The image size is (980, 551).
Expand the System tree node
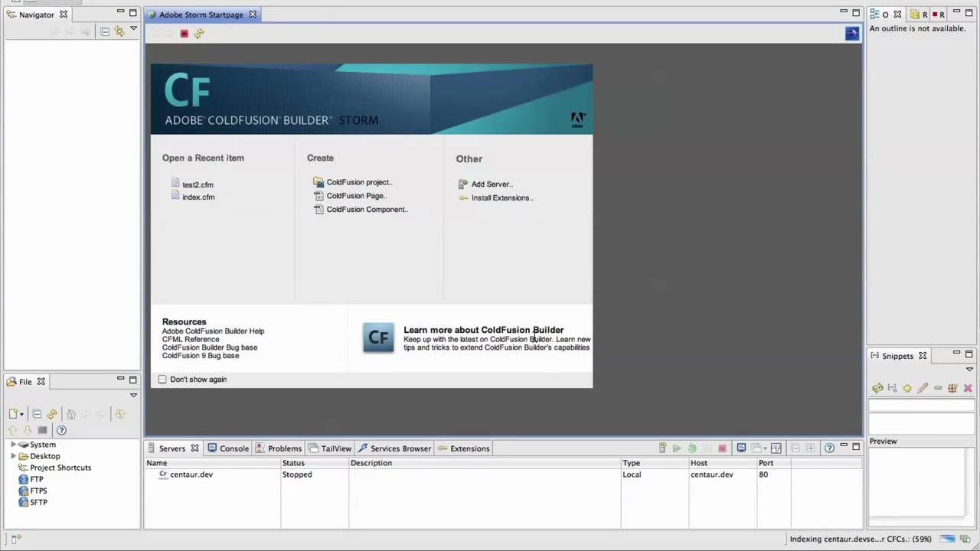point(13,445)
